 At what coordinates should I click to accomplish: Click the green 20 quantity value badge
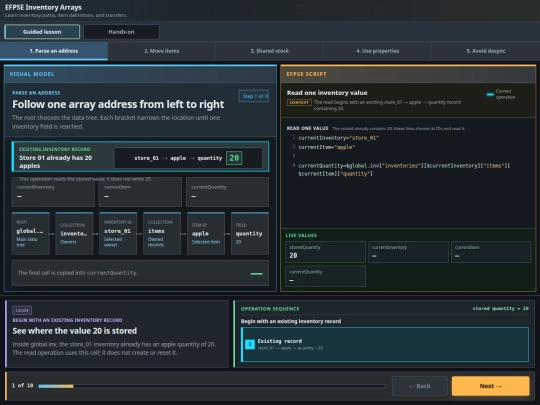(234, 158)
